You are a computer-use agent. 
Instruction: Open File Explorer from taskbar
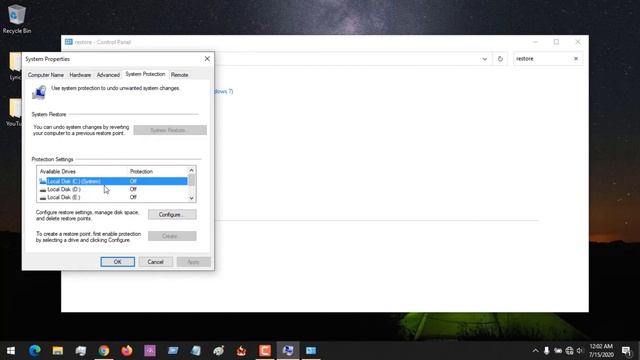click(x=58, y=351)
